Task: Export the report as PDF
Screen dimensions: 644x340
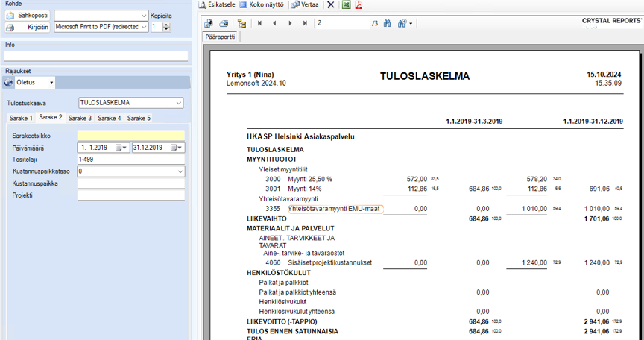Action: point(359,4)
